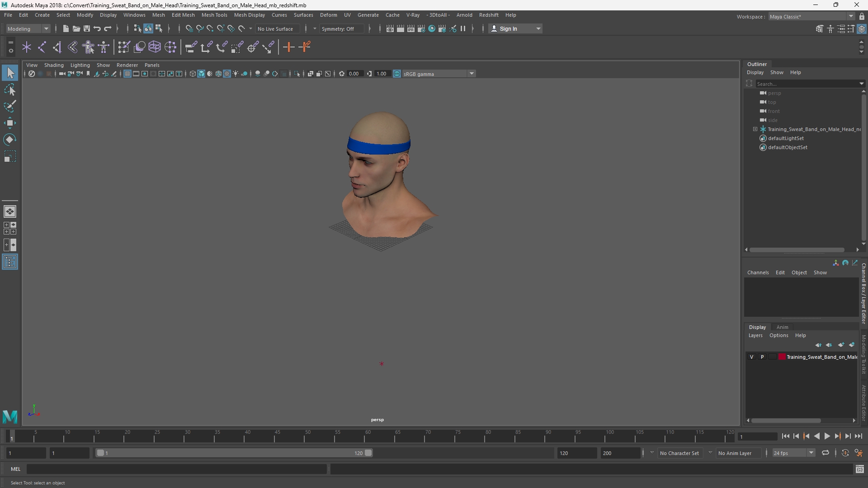Open the Channels menu in Channel Box
Screen dimensions: 868x488
point(758,272)
